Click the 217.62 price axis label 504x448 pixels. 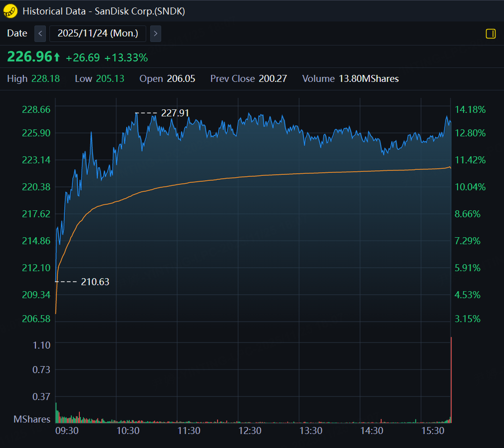36,214
